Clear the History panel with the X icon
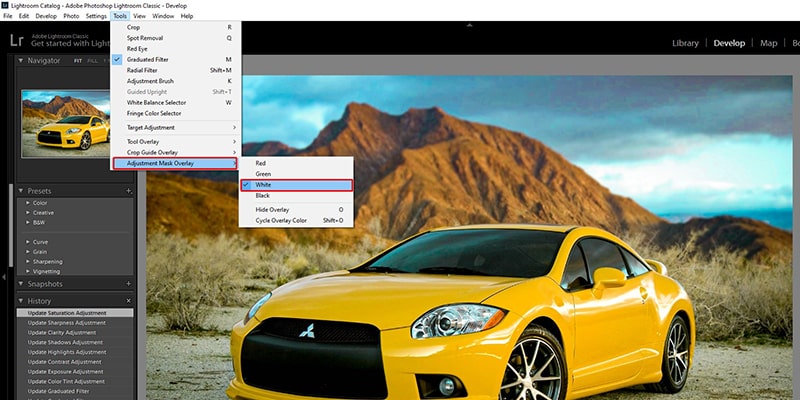800x400 pixels. click(129, 301)
